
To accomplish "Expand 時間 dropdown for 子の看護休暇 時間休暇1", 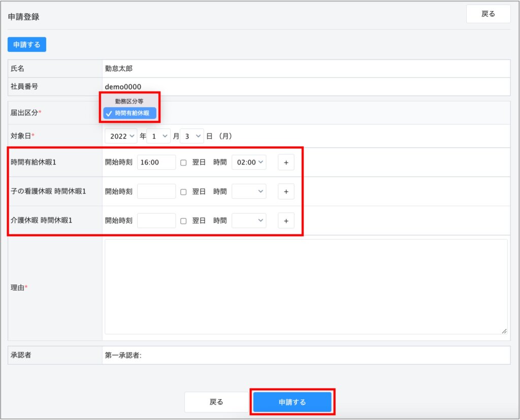I will point(248,191).
